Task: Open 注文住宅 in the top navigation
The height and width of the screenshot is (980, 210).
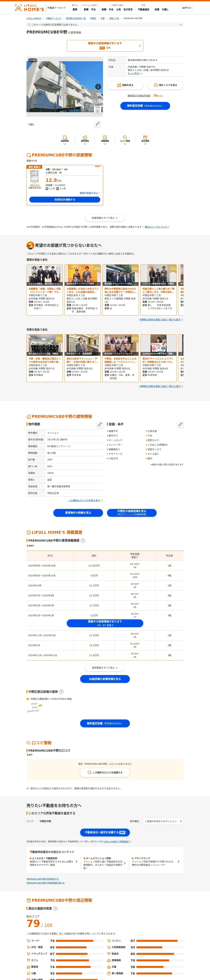Action: (128, 9)
